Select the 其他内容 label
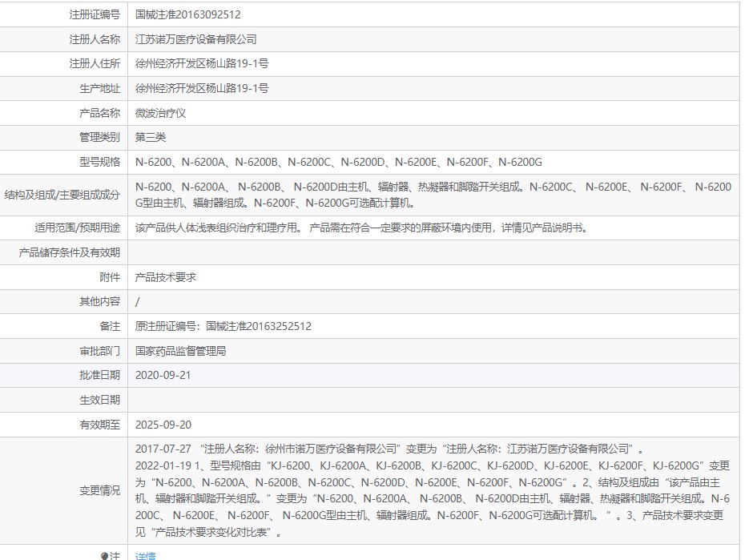Image resolution: width=745 pixels, height=560 pixels. click(100, 301)
